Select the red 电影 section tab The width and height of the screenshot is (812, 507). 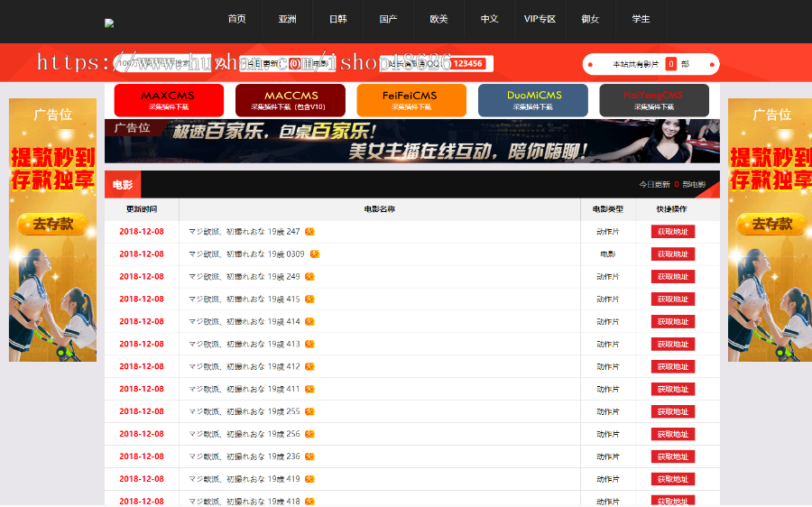(123, 185)
